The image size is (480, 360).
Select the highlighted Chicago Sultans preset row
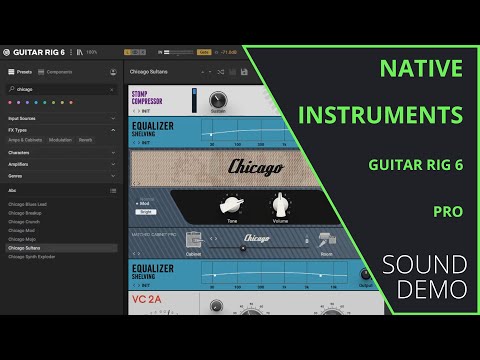pyautogui.click(x=62, y=248)
